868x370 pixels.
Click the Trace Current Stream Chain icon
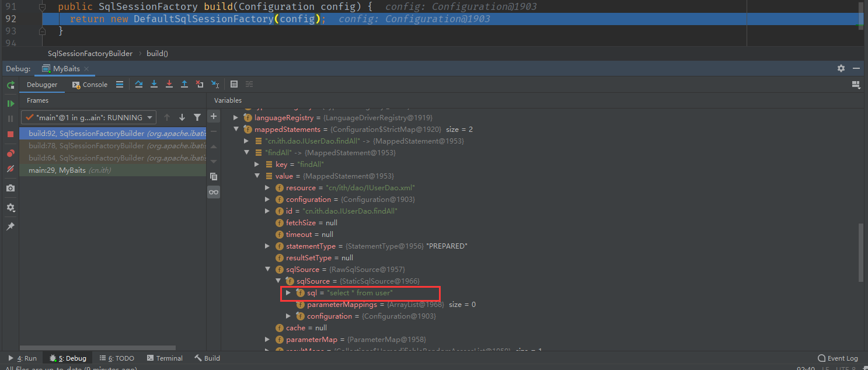pos(249,85)
